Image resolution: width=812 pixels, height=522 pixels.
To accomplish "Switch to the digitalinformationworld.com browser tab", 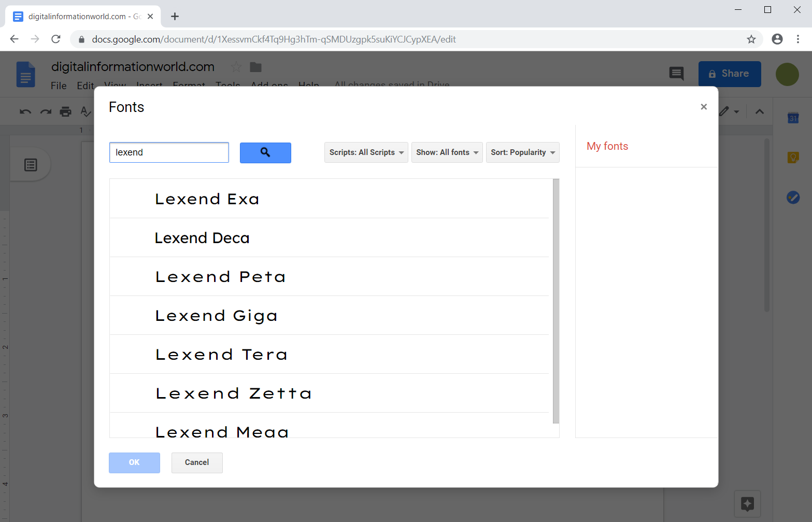I will click(x=78, y=16).
